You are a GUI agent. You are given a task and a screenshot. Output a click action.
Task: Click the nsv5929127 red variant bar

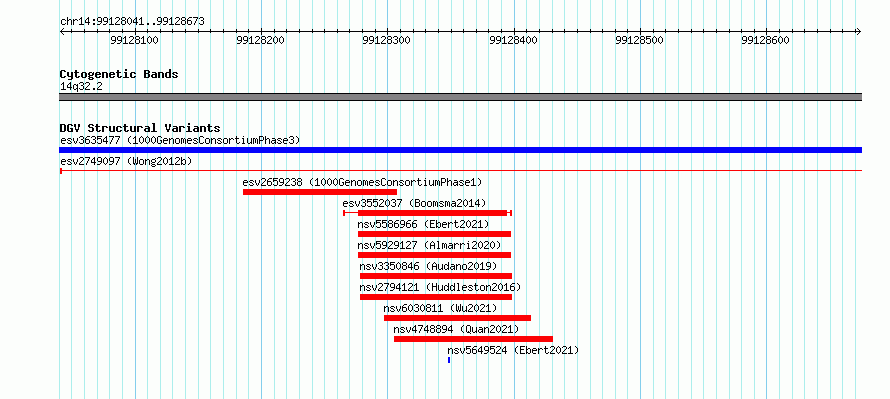434,255
